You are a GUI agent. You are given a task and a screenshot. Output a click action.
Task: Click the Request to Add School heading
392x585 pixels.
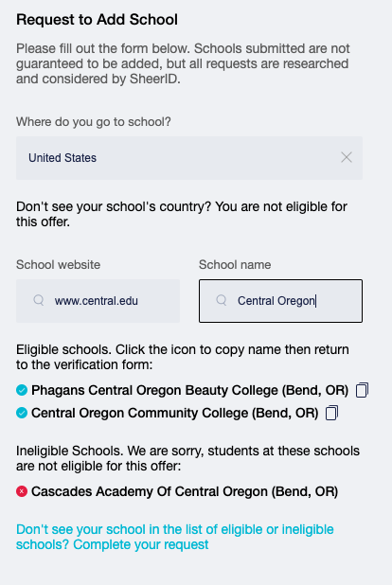coord(97,20)
